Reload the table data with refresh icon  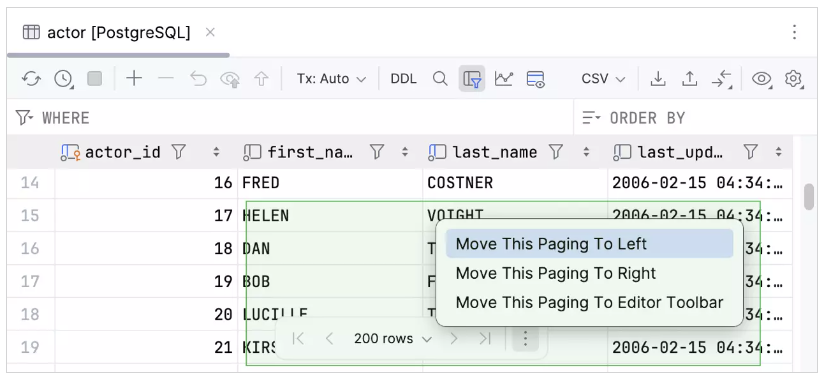tap(31, 79)
